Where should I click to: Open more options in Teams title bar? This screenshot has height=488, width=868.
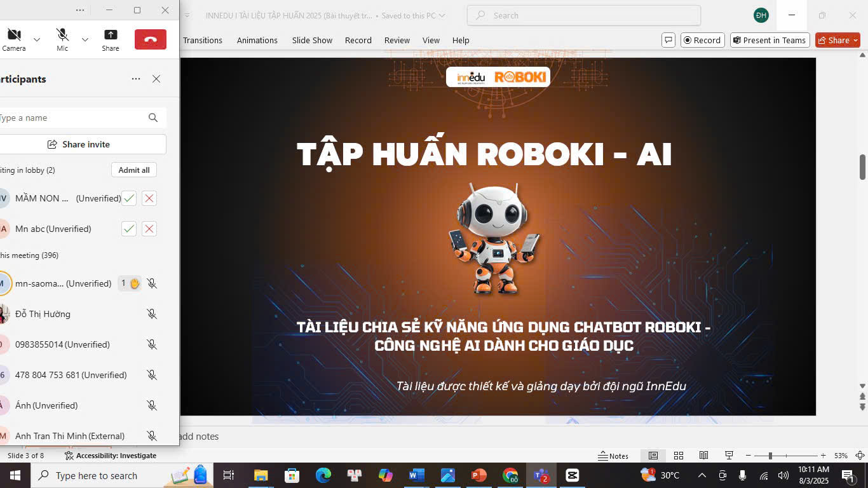pos(80,10)
